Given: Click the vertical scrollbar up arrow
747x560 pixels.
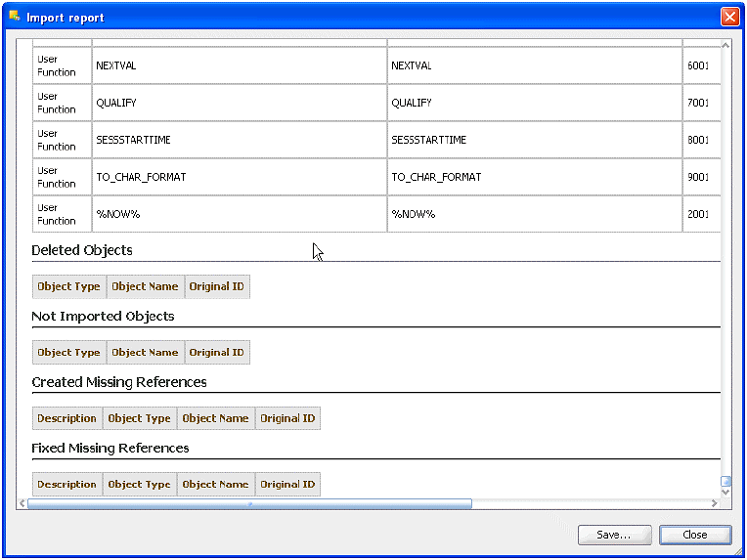Looking at the screenshot, I should coord(725,45).
